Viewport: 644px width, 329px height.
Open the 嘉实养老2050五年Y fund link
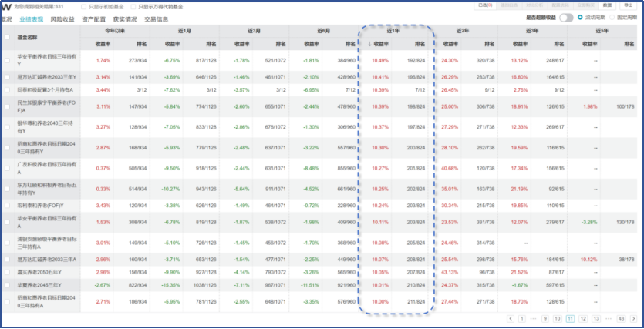click(39, 273)
